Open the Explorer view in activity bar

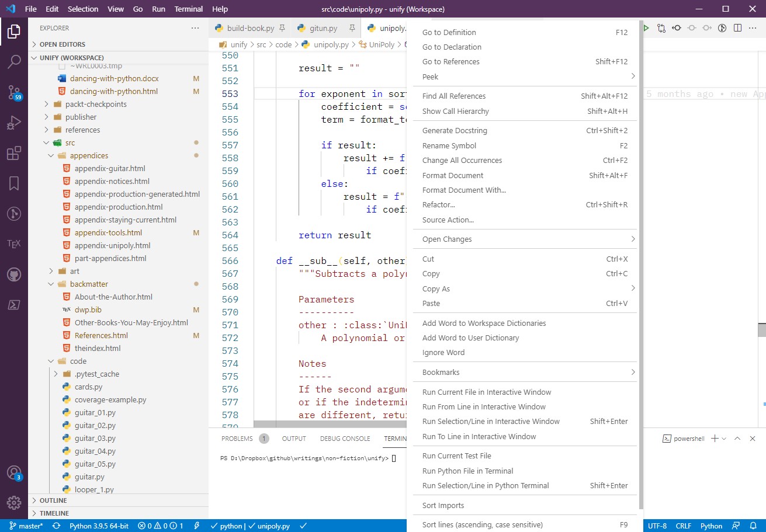[14, 32]
